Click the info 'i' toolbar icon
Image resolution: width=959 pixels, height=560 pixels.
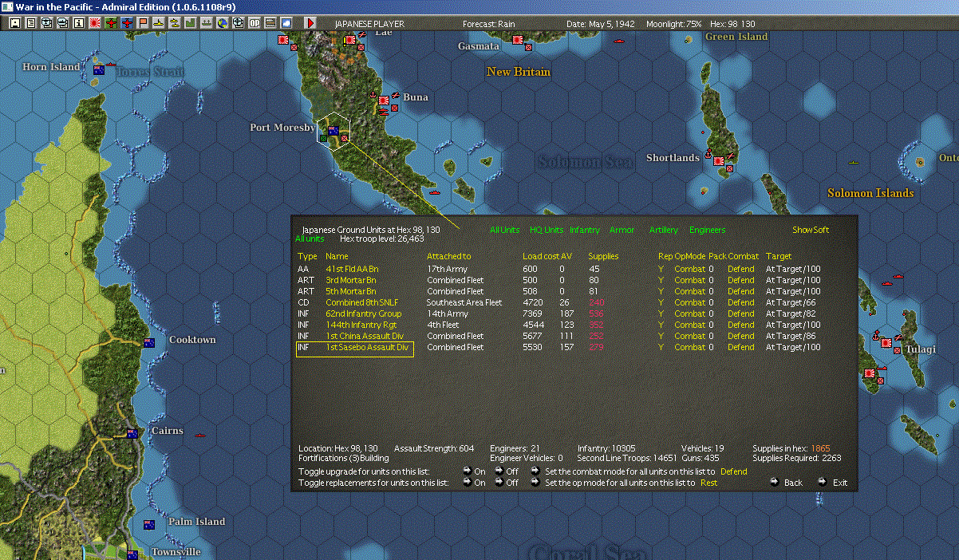pos(79,23)
